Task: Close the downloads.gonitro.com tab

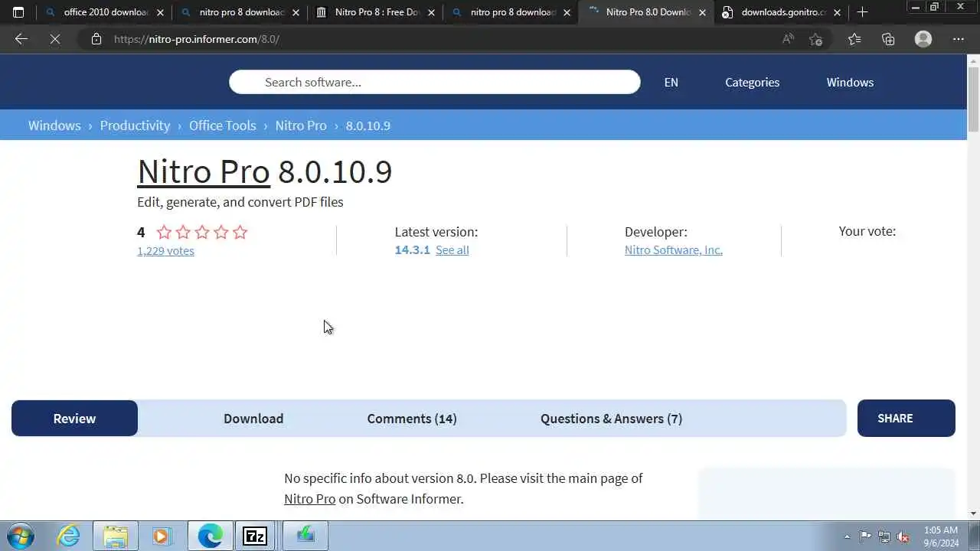Action: 838,12
